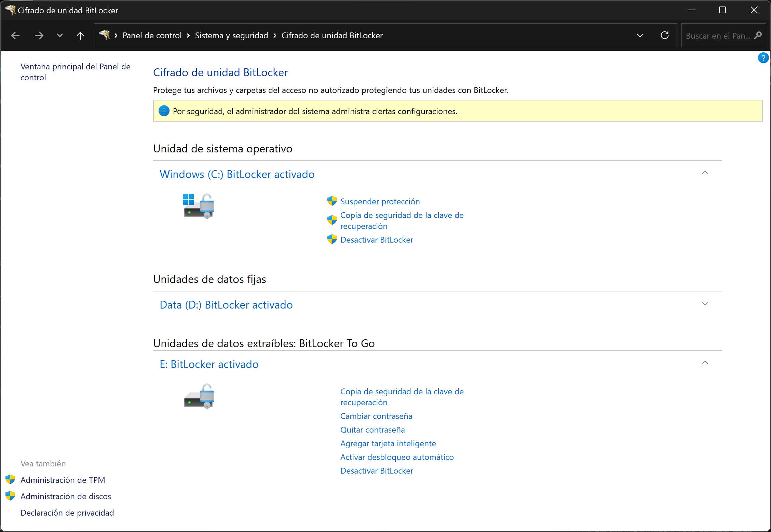
Task: Open help with the question mark icon
Action: pos(763,58)
